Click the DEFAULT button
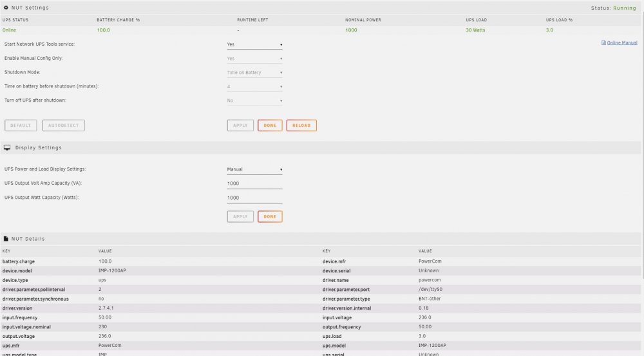Screen dimensions: 644x356 (x=21, y=126)
